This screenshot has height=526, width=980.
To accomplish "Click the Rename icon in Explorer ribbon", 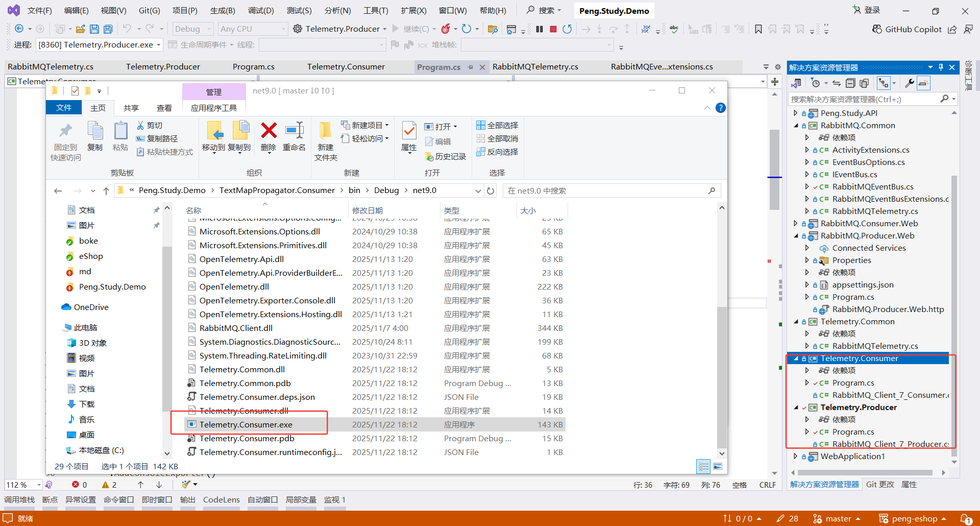I will click(295, 131).
